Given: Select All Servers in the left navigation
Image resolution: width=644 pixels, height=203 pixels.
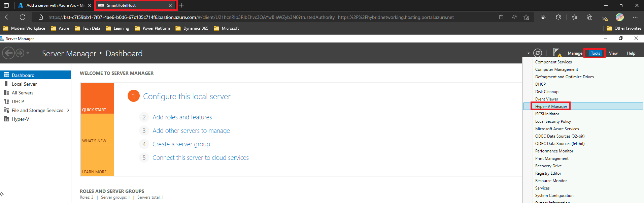Looking at the screenshot, I should 35,93.
